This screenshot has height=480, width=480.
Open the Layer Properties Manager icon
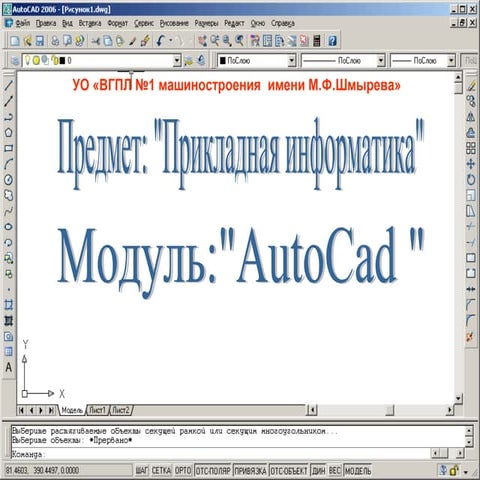click(15, 61)
